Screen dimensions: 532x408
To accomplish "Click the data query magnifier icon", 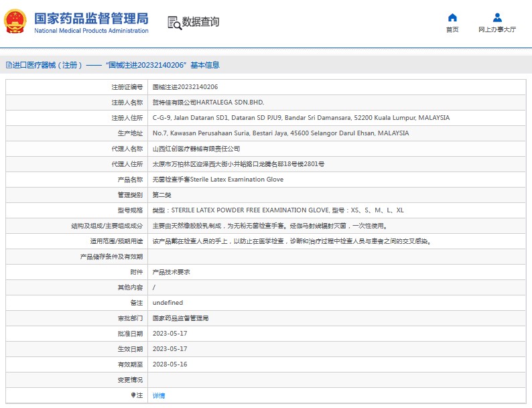I will 174,22.
